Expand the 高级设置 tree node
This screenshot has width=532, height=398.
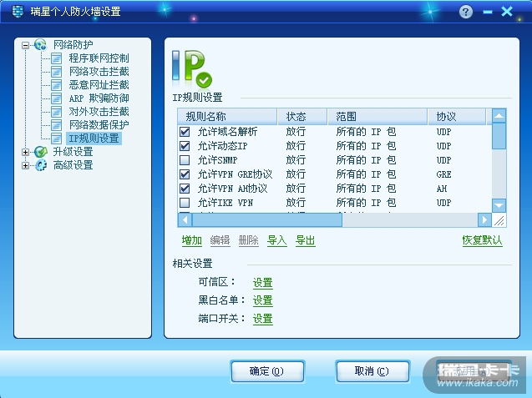[x=25, y=165]
